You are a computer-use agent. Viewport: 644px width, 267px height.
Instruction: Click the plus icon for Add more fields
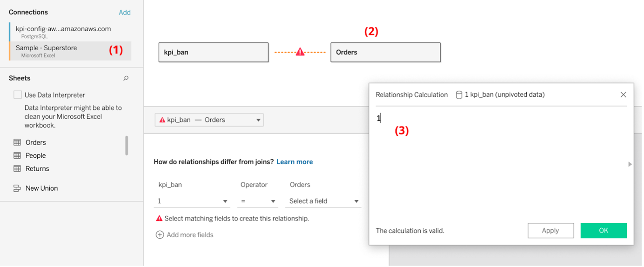(160, 235)
